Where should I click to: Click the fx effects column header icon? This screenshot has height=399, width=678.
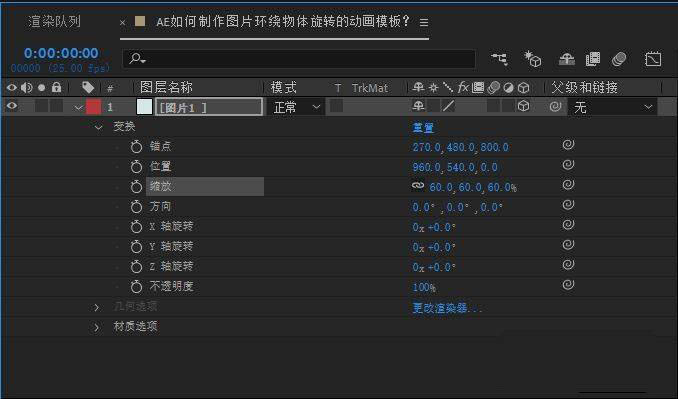463,87
